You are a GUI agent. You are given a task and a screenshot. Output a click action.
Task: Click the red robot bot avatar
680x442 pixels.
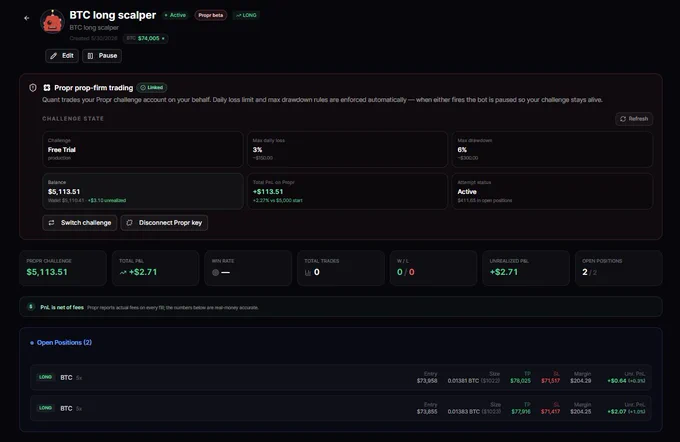pyautogui.click(x=52, y=21)
